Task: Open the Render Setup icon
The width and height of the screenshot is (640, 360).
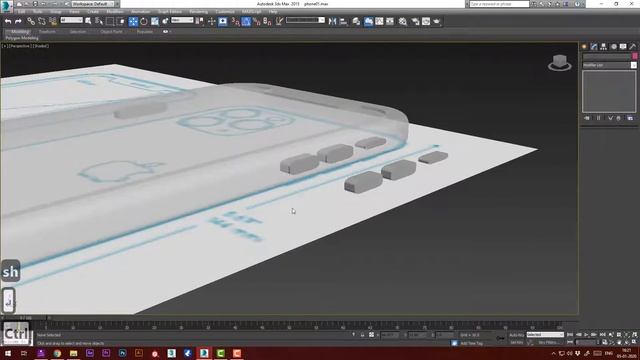Action: pos(415,21)
